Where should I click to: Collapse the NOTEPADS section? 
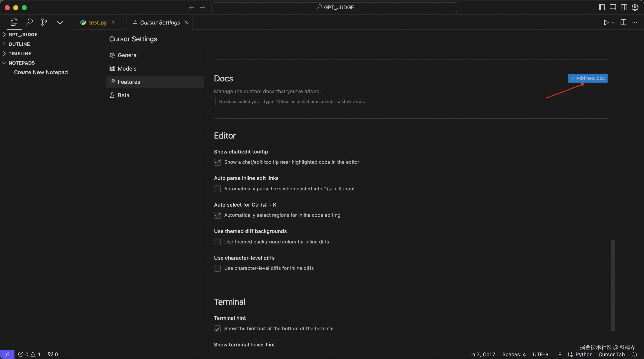pos(22,63)
